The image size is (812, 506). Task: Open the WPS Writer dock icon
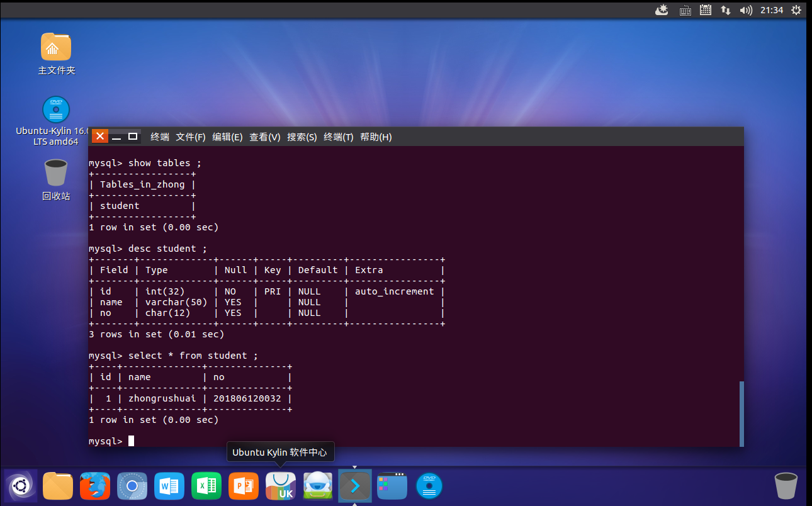[x=169, y=486]
